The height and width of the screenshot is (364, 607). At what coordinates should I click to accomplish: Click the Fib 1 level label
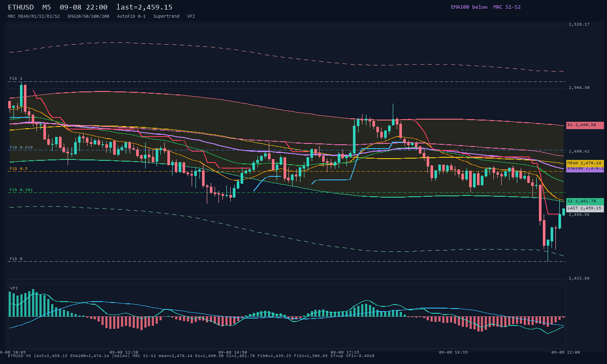pos(16,78)
